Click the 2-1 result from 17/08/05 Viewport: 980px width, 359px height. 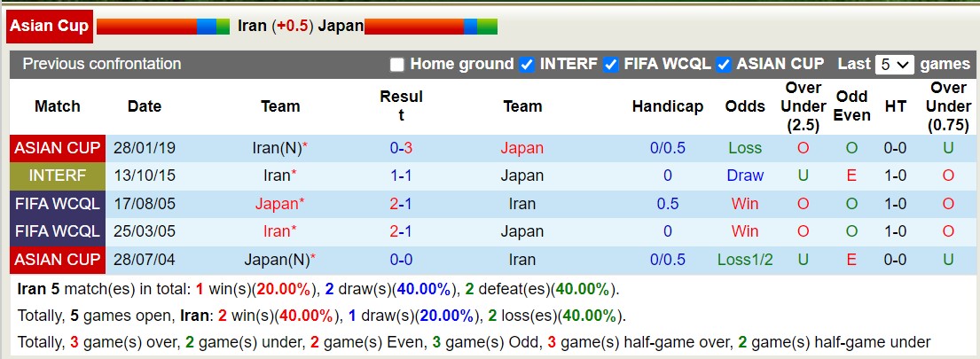pyautogui.click(x=401, y=204)
